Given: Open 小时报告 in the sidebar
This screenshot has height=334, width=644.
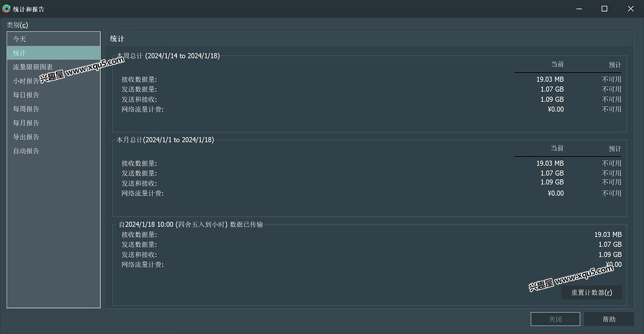Looking at the screenshot, I should pos(26,81).
